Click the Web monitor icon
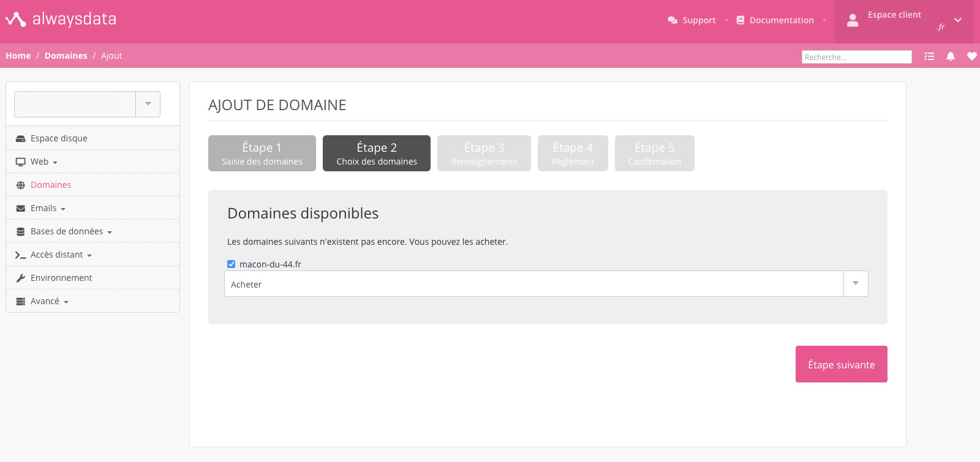980x462 pixels. (21, 162)
